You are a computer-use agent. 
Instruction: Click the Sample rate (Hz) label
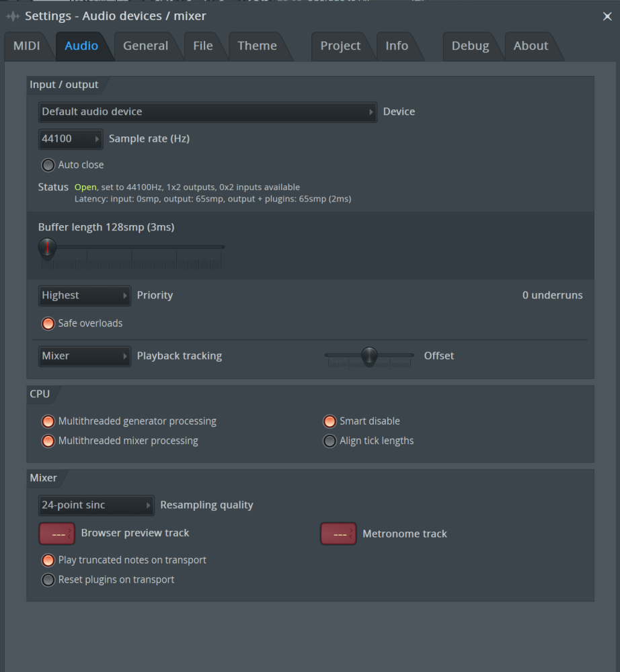(149, 139)
